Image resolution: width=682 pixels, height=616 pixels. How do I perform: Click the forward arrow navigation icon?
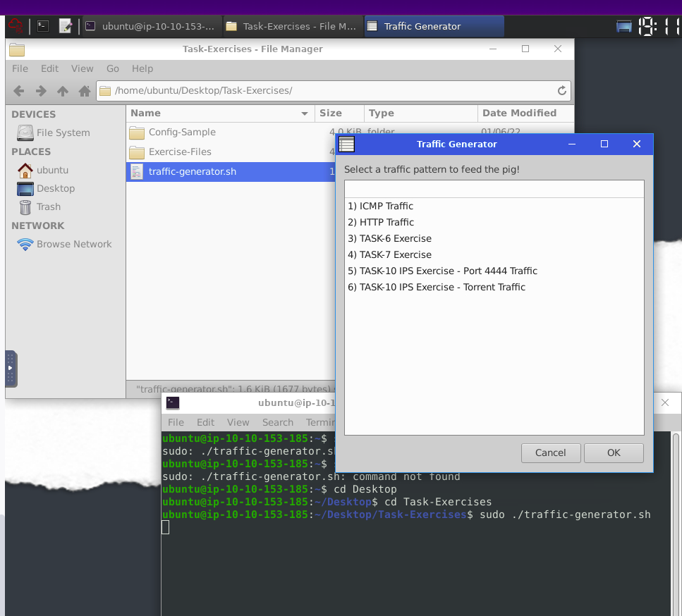click(x=41, y=91)
